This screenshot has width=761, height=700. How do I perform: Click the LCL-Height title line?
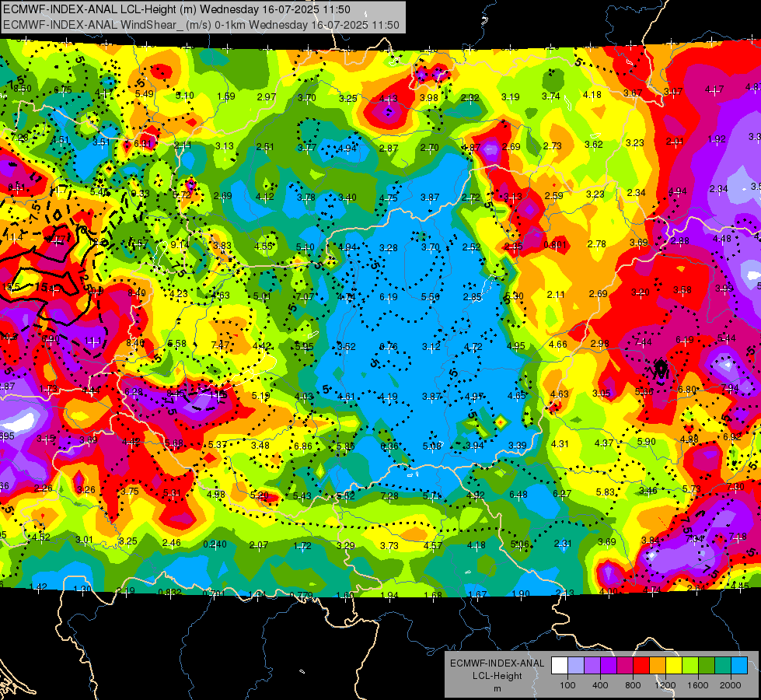(x=176, y=9)
